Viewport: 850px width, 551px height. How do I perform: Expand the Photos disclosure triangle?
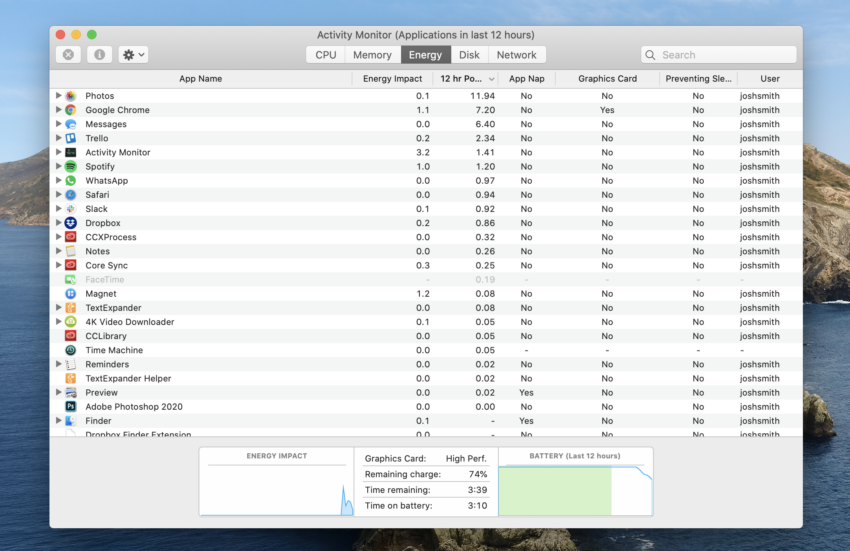click(x=59, y=95)
